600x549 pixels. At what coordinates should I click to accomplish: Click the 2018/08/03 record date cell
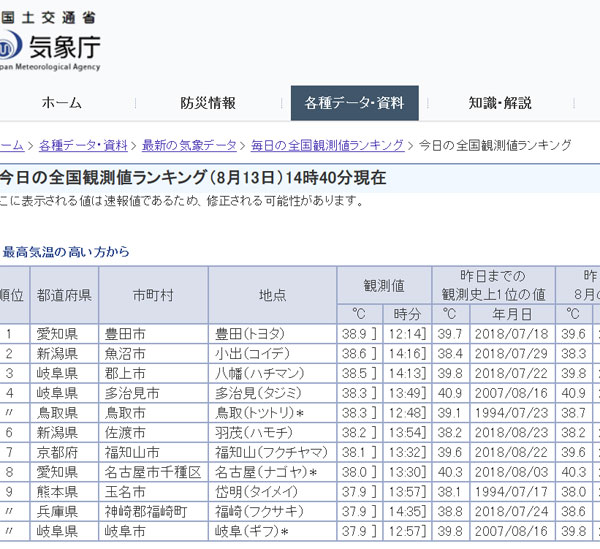point(513,472)
